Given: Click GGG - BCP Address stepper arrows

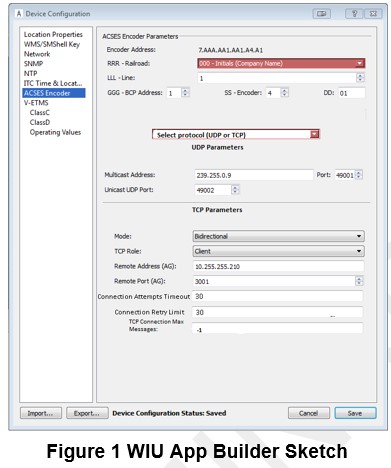Looking at the screenshot, I should tap(185, 93).
